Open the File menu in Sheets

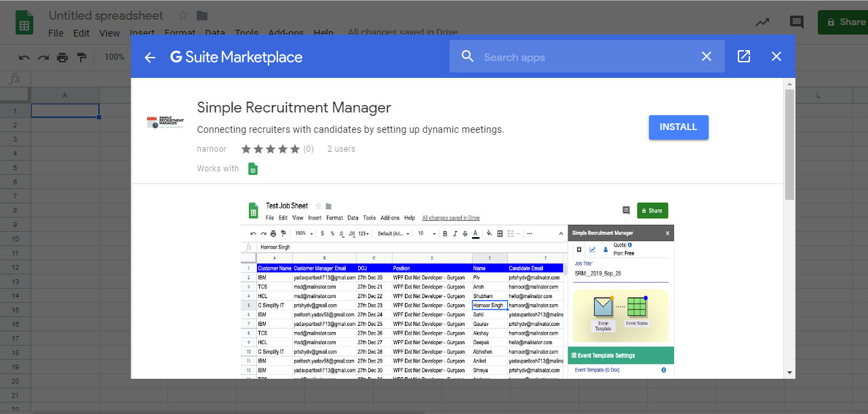(x=56, y=33)
